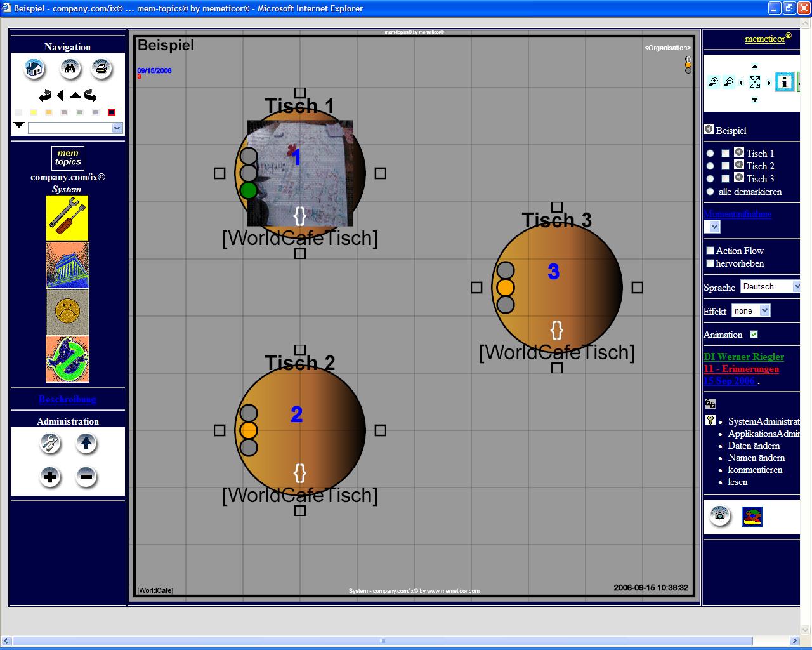Screen dimensions: 812x650
Task: Open the wrench and screwdriver Administration tool
Action: click(50, 443)
